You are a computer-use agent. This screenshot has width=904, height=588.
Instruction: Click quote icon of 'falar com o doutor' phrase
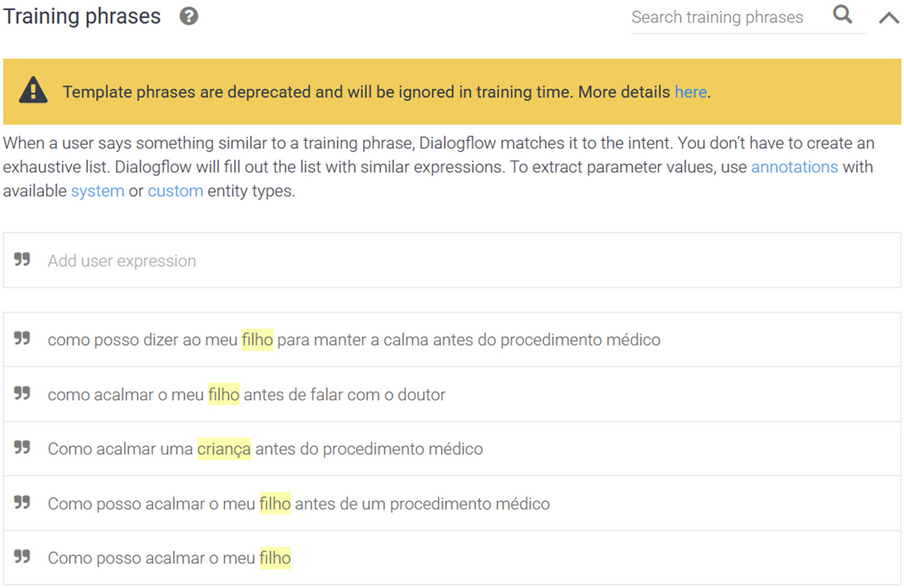(x=22, y=393)
